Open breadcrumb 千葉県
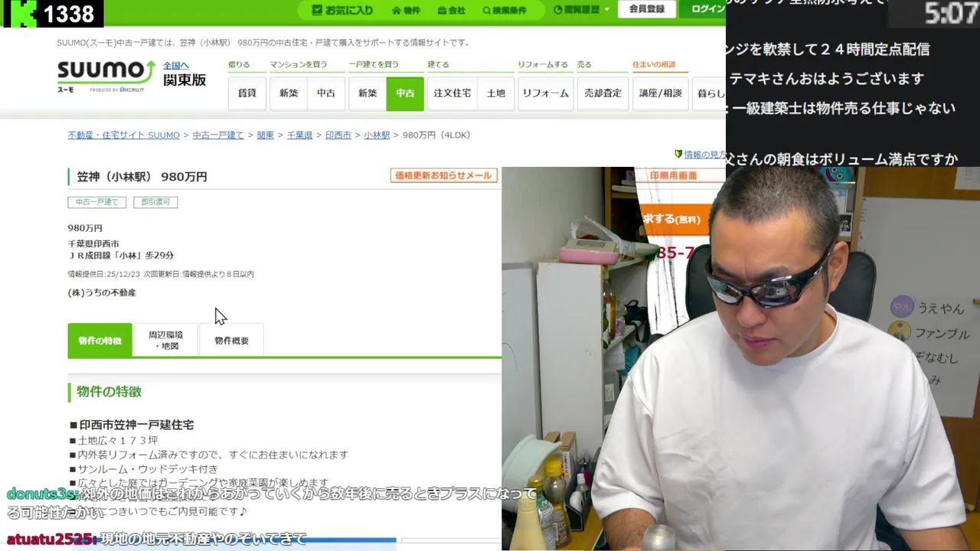The height and width of the screenshot is (551, 980). pos(299,135)
